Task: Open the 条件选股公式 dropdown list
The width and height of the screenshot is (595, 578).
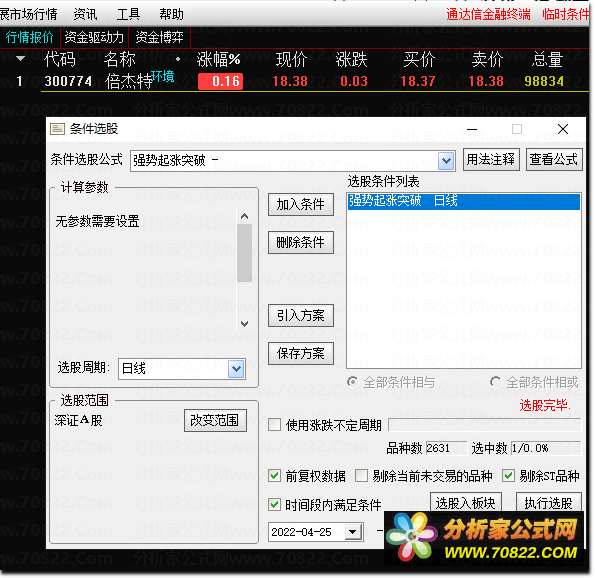Action: coord(446,161)
